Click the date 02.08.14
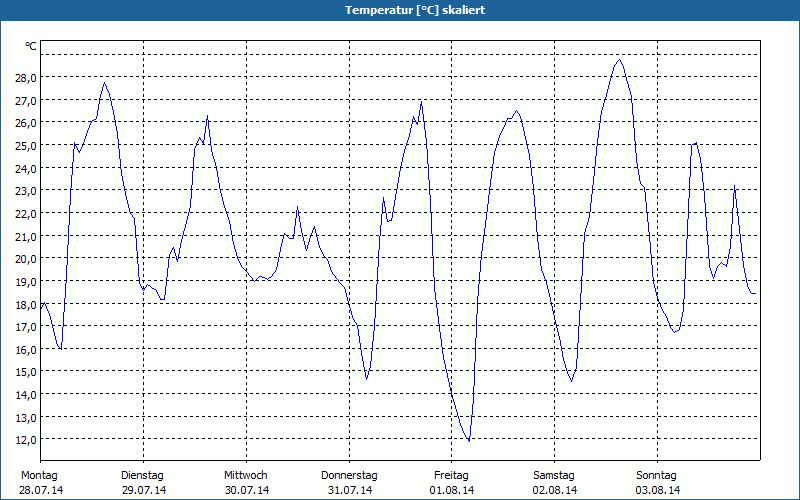 [555, 491]
